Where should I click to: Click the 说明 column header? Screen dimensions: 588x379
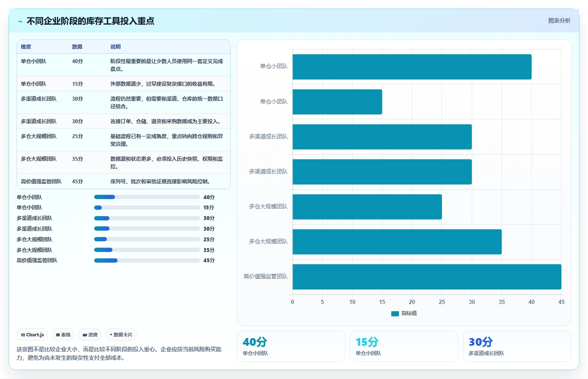(x=115, y=47)
